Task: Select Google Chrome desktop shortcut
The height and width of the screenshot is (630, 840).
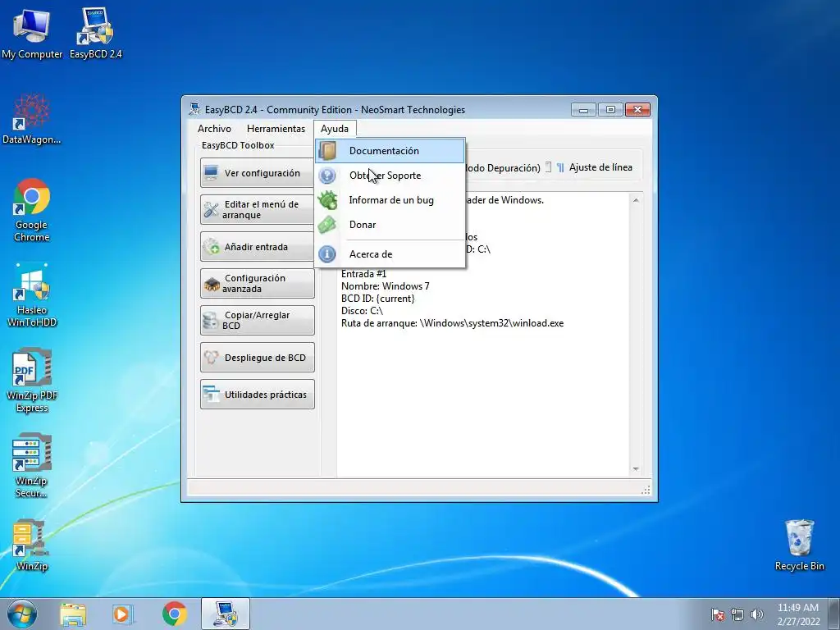Action: 32,210
